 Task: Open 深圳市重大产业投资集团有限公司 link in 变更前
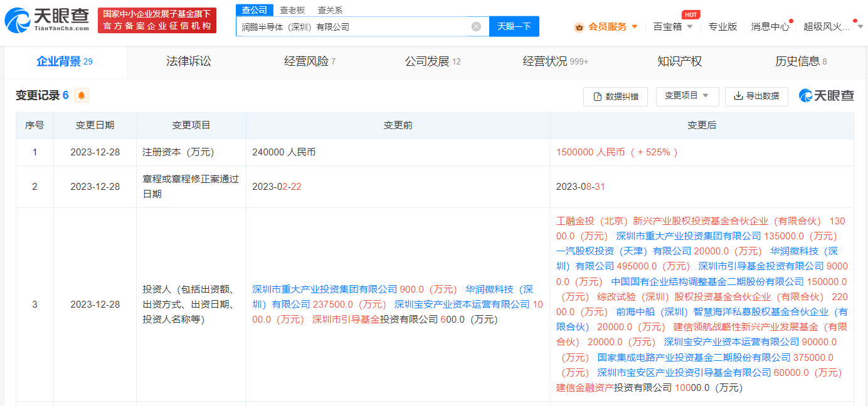click(x=325, y=289)
